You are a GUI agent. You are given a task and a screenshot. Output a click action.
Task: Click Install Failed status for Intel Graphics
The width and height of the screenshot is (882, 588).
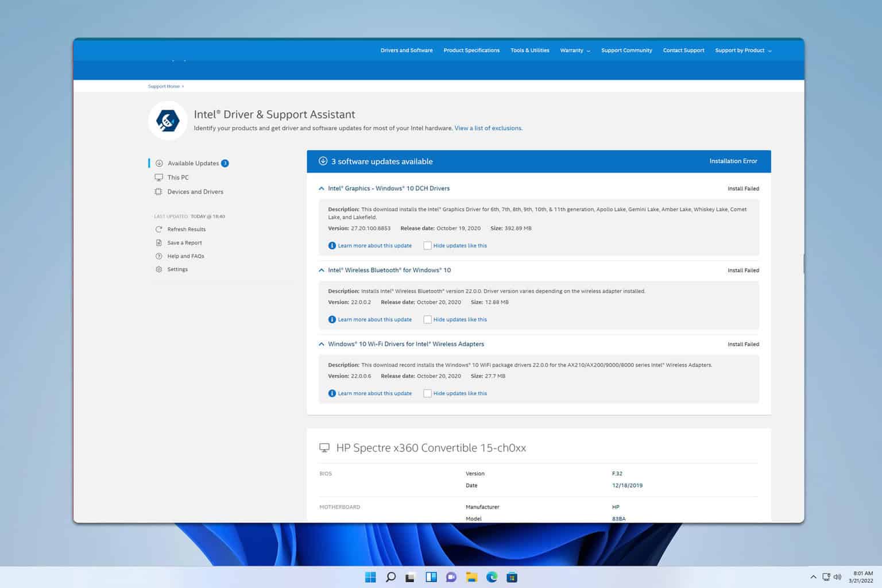[x=743, y=188]
